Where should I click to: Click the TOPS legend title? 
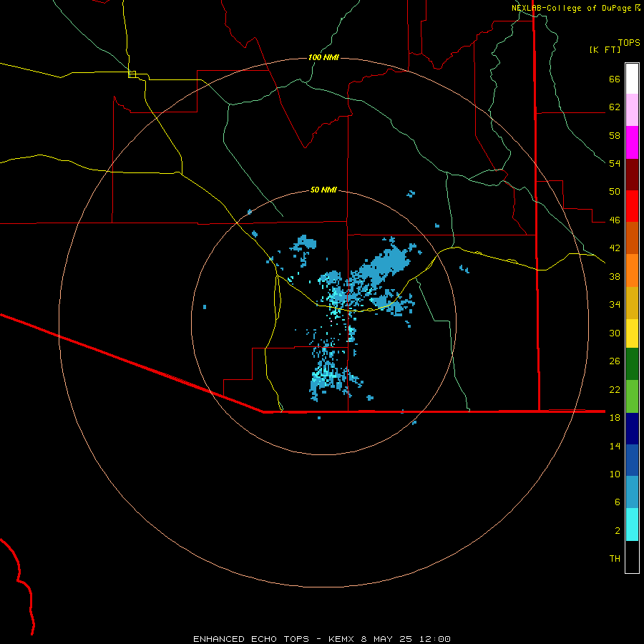(629, 42)
